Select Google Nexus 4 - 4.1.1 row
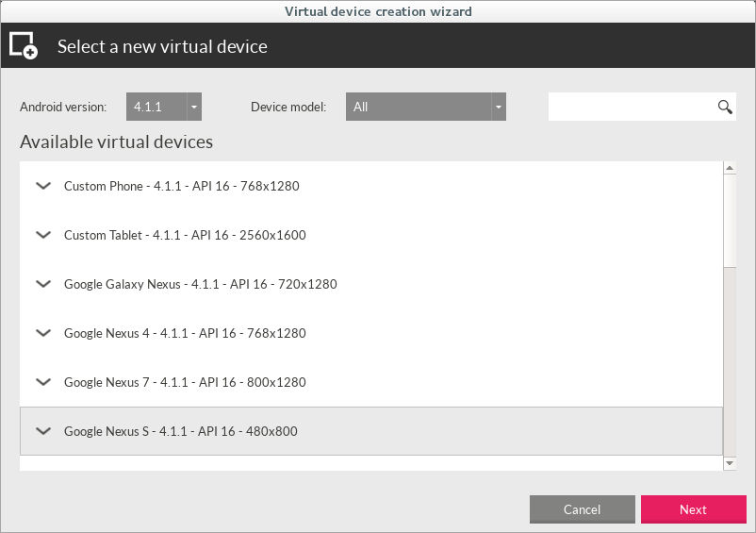The width and height of the screenshot is (756, 533). pyautogui.click(x=371, y=333)
